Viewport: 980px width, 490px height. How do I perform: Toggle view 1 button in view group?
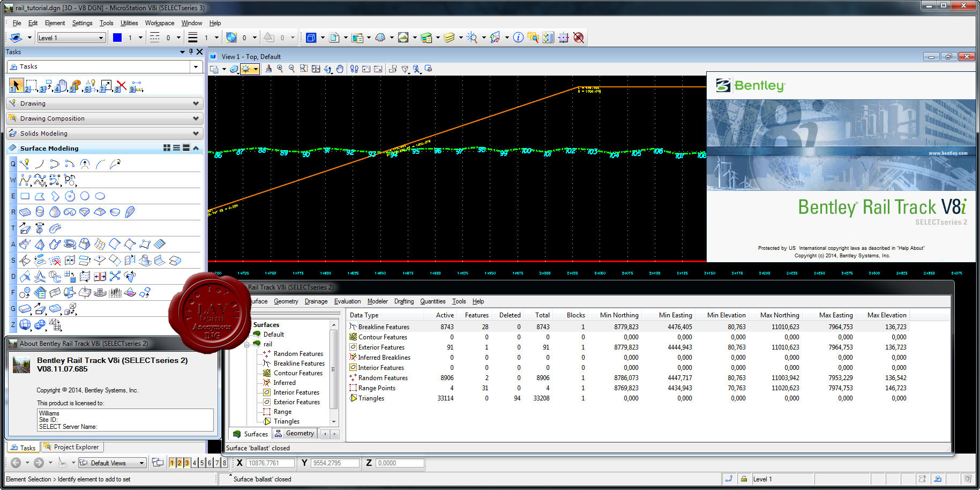[172, 463]
